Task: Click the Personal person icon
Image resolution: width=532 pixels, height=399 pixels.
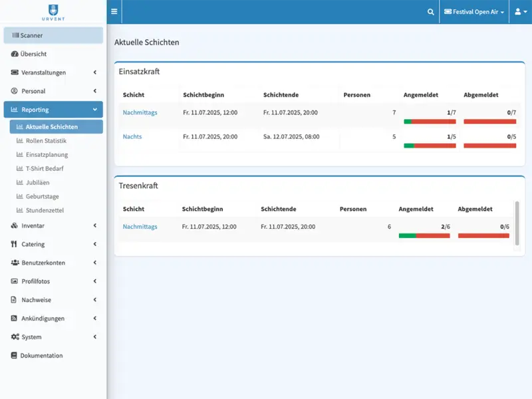Action: [14, 91]
